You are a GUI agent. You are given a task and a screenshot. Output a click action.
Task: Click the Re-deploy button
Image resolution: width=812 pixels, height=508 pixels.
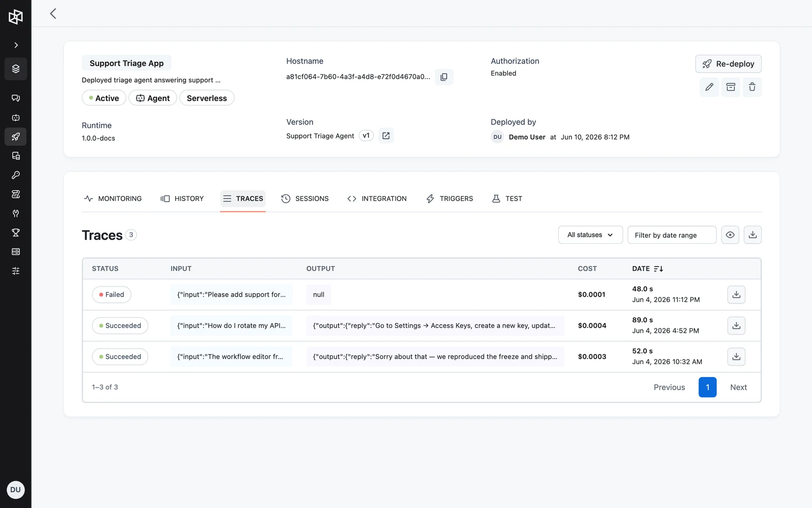(x=728, y=64)
